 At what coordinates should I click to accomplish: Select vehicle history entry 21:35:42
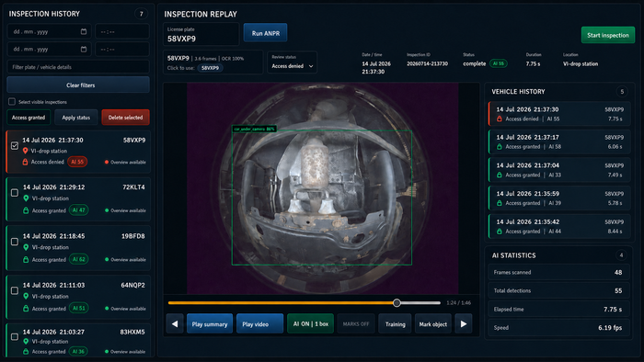point(559,226)
